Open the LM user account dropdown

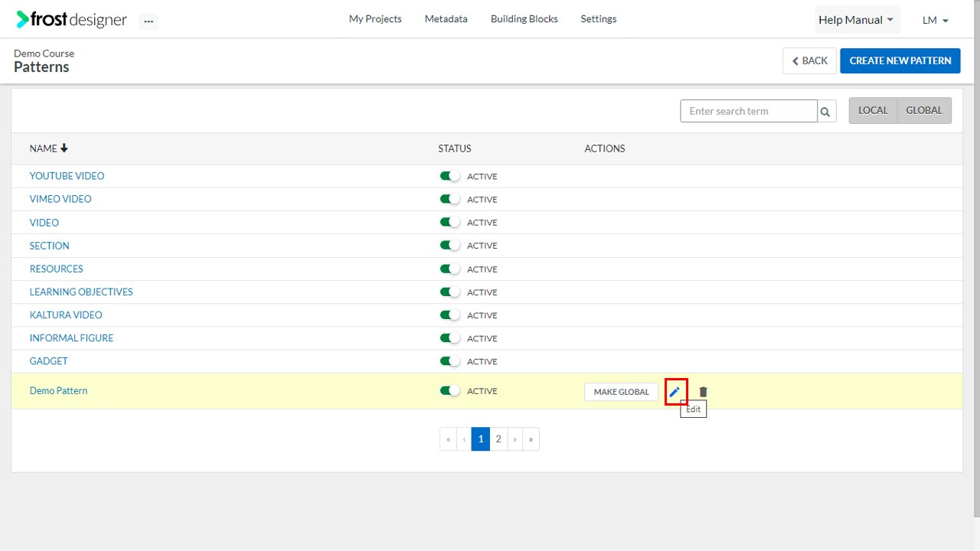pyautogui.click(x=935, y=21)
